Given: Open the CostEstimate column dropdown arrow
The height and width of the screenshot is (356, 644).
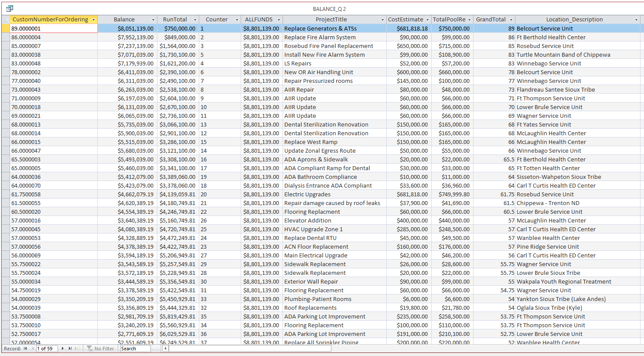Looking at the screenshot, I should click(427, 20).
